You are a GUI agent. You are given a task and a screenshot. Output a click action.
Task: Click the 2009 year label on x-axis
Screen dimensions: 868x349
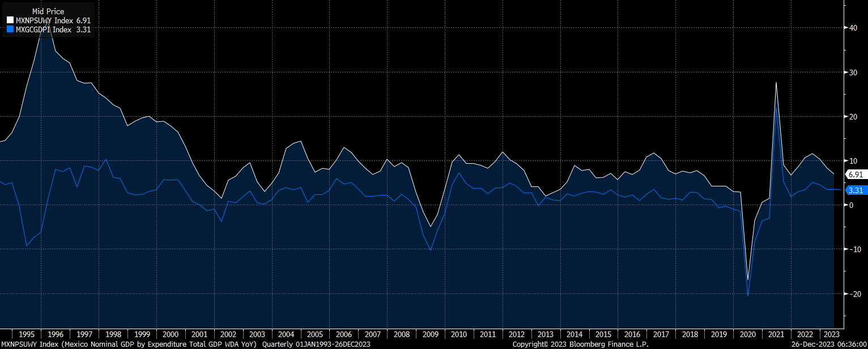[x=431, y=334]
